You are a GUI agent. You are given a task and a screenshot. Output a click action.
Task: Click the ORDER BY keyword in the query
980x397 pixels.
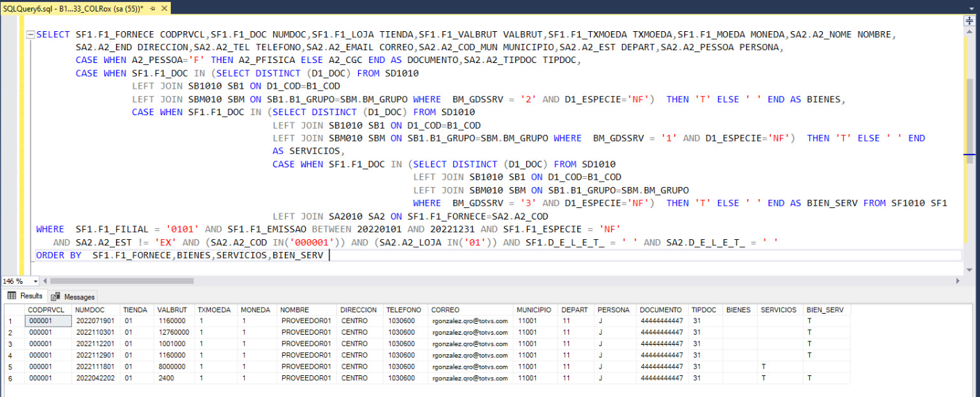click(58, 255)
